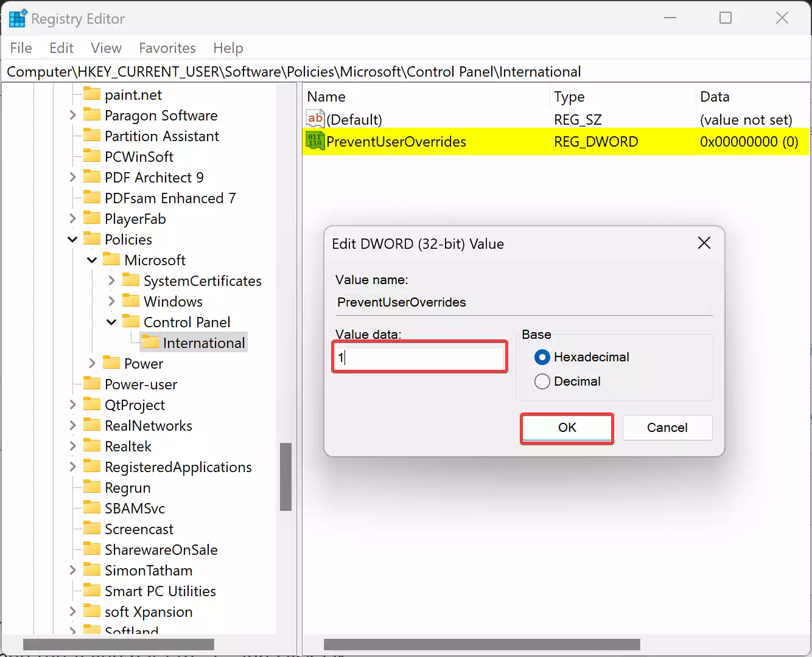The image size is (812, 657).
Task: Expand the Power key under Microsoft
Action: point(92,363)
